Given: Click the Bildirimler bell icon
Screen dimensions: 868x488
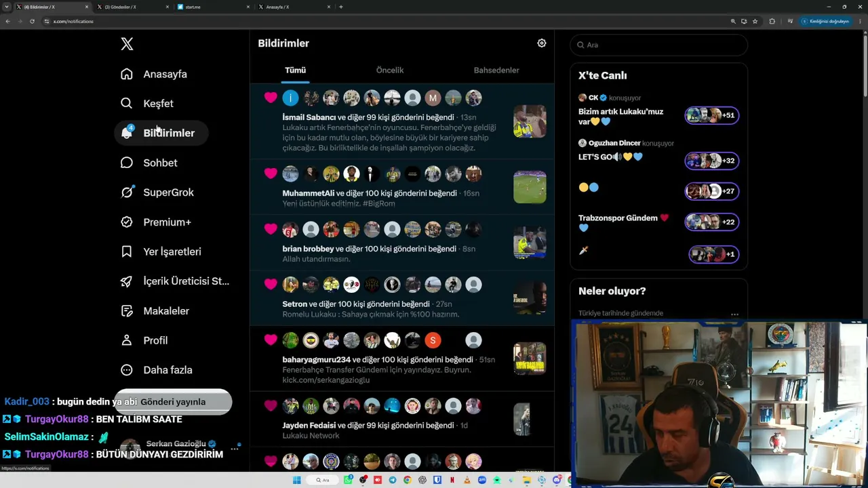Looking at the screenshot, I should tap(127, 133).
